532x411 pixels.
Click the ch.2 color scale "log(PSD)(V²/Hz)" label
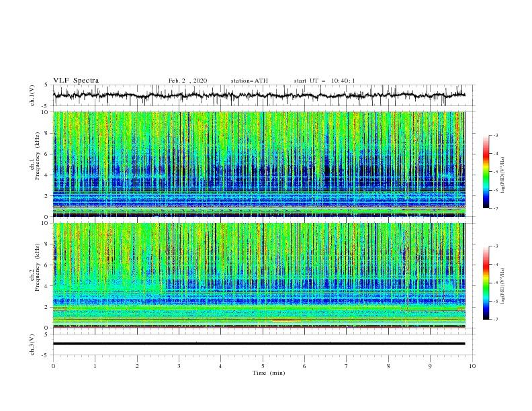[x=503, y=285]
